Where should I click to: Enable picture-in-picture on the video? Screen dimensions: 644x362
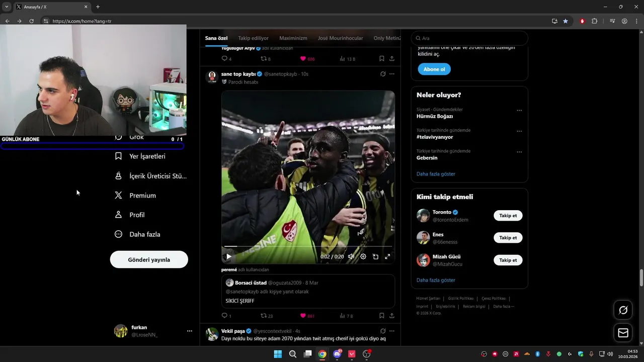tap(375, 256)
